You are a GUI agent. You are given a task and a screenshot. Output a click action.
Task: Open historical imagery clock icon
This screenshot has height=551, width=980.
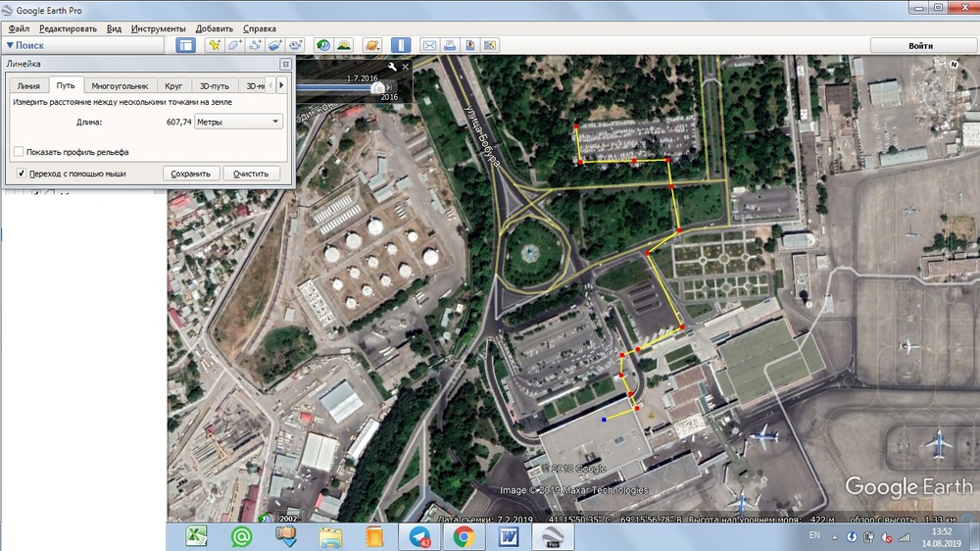click(x=322, y=45)
